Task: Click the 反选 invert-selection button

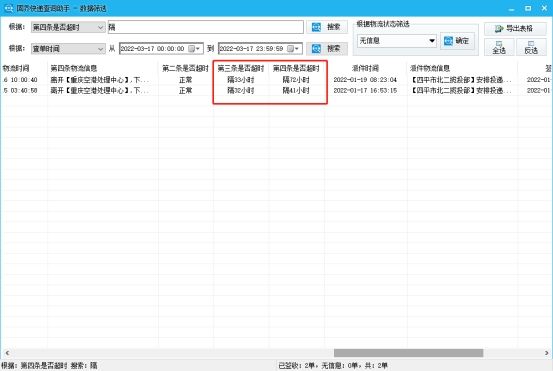Action: pos(531,47)
